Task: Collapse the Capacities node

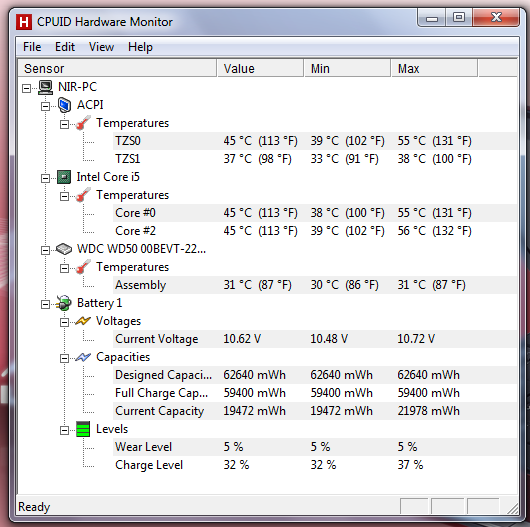Action: [64, 358]
